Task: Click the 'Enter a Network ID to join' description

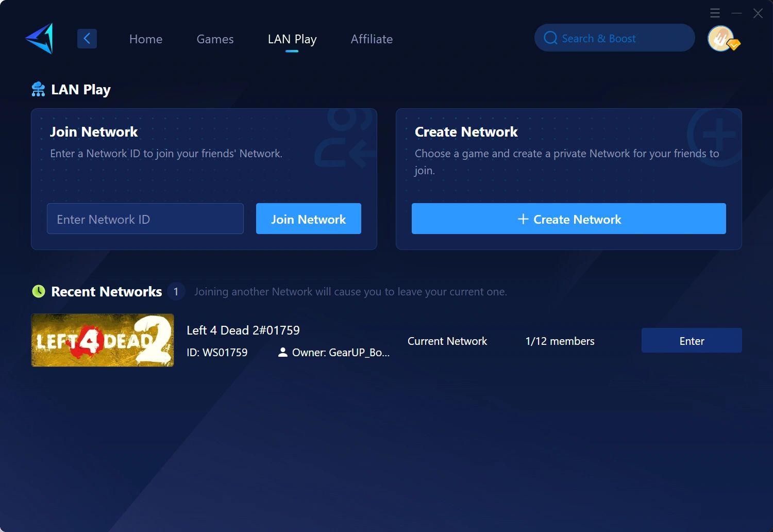Action: (166, 154)
